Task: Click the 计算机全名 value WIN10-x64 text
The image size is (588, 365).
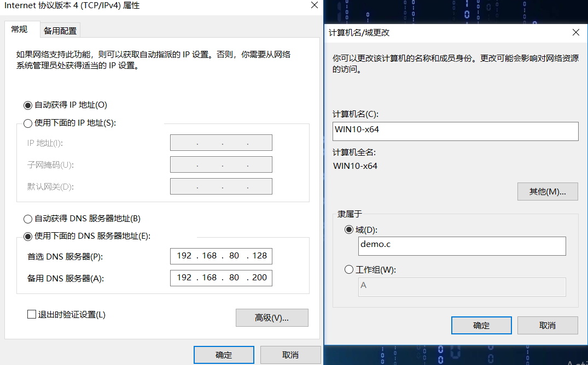Action: coord(355,166)
